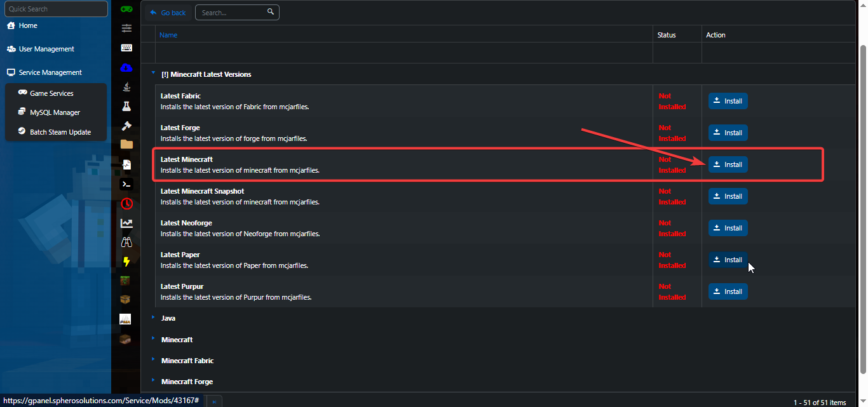Collapse the Minecraft Latest Versions group
868x407 pixels.
pyautogui.click(x=153, y=74)
